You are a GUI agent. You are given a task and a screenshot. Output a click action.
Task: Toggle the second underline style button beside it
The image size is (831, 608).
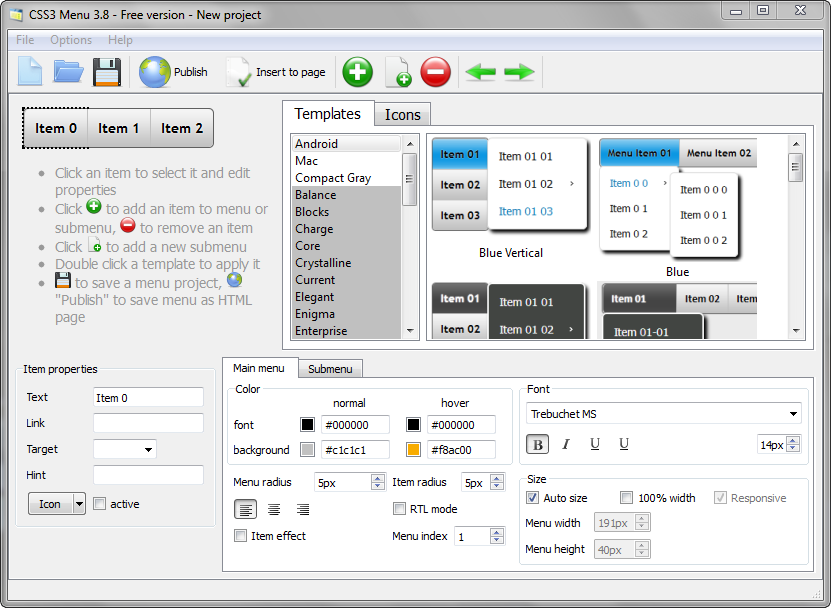click(x=624, y=444)
